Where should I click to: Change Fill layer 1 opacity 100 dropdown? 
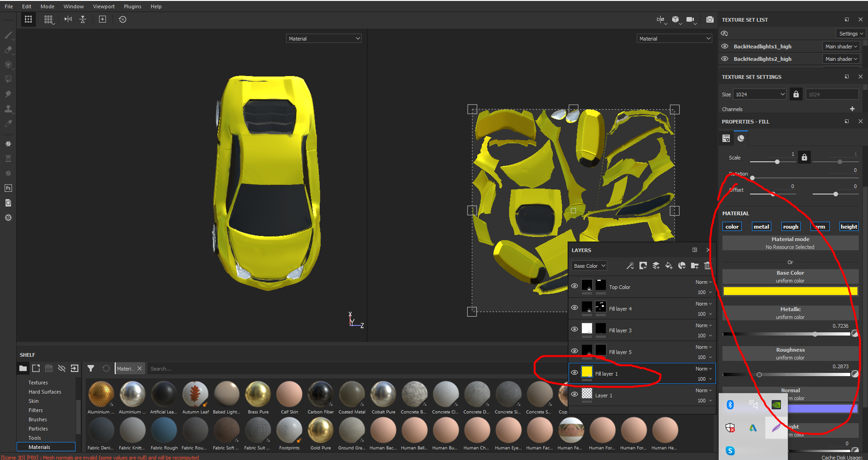pyautogui.click(x=704, y=379)
